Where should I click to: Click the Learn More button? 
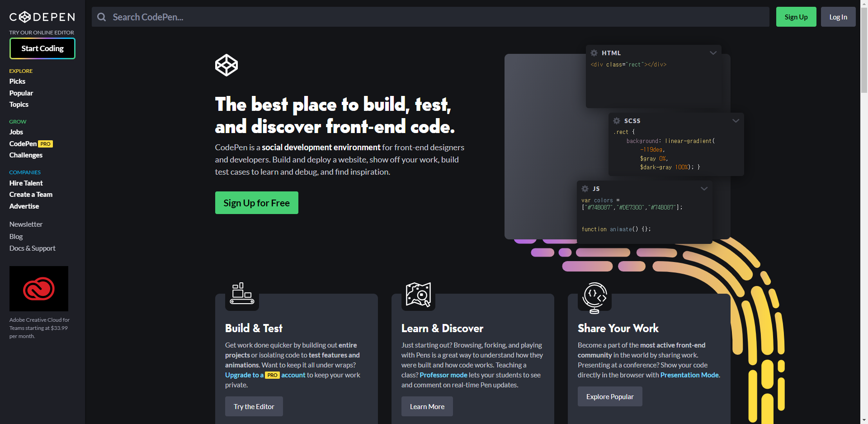click(x=427, y=406)
